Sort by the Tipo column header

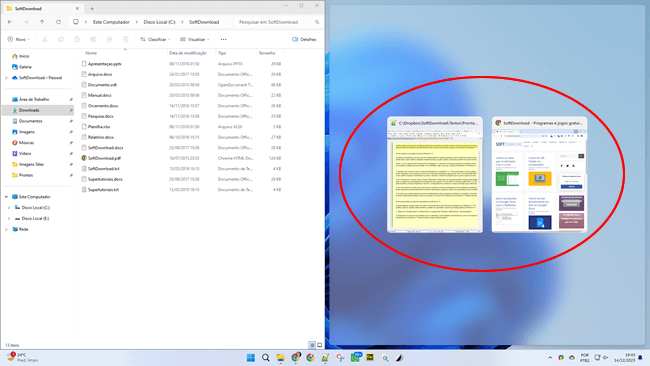(222, 53)
